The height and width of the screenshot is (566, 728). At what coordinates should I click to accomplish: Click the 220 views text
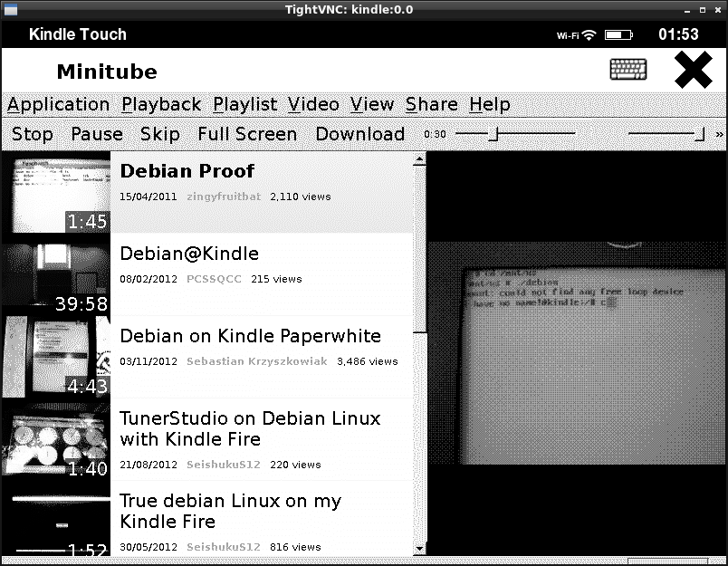[295, 465]
